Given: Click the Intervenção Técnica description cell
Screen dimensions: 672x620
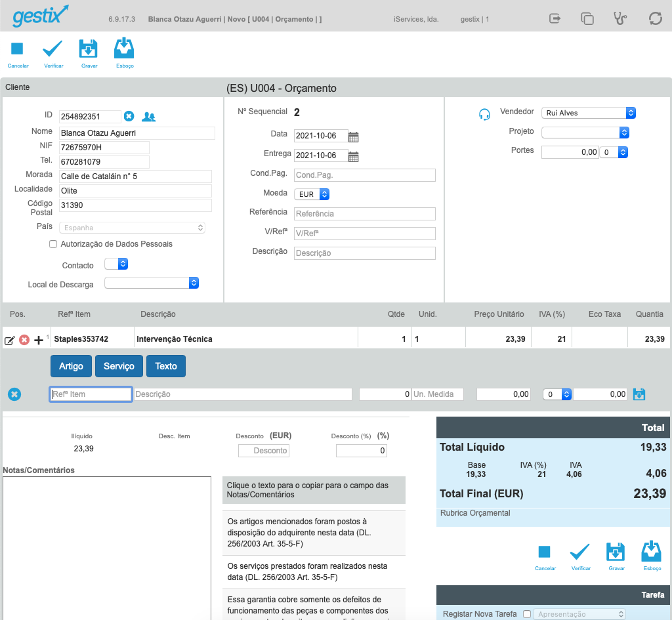Looking at the screenshot, I should (x=246, y=339).
